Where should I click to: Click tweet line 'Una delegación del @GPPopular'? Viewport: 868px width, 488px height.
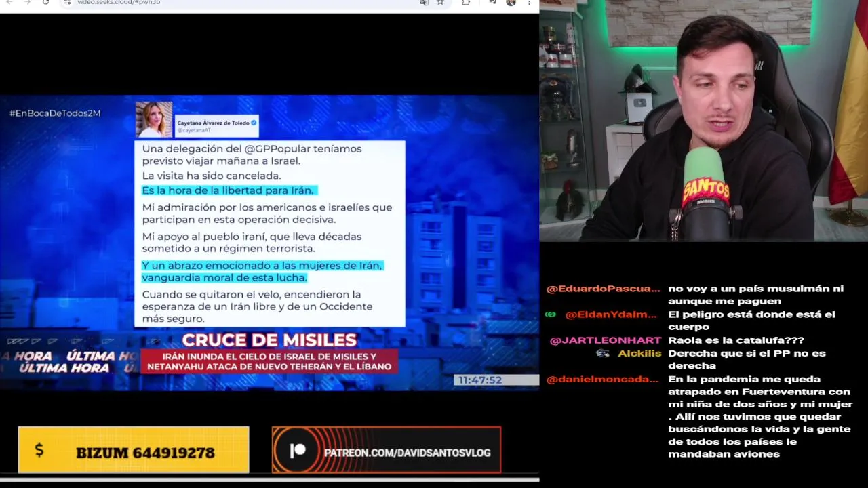point(252,155)
